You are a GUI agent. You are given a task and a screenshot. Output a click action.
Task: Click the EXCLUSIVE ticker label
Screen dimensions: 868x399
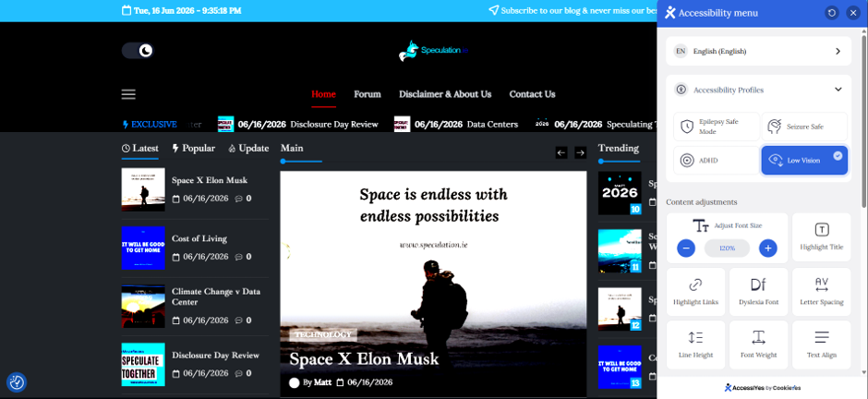[150, 125]
